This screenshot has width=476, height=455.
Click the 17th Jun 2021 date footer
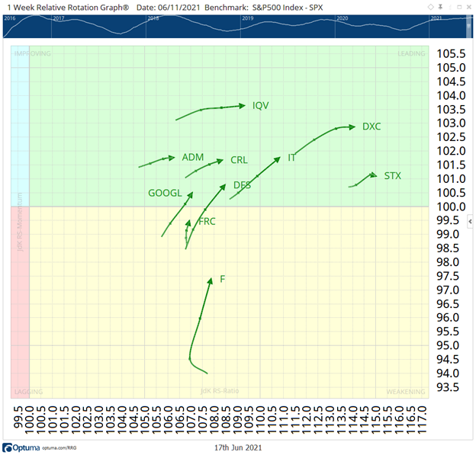238,447
